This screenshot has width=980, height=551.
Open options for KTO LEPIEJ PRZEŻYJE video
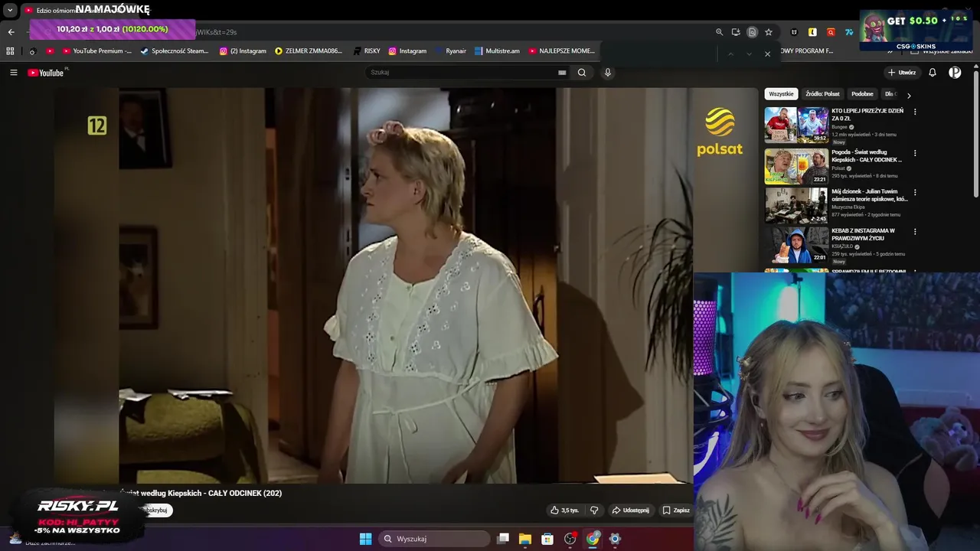point(915,112)
